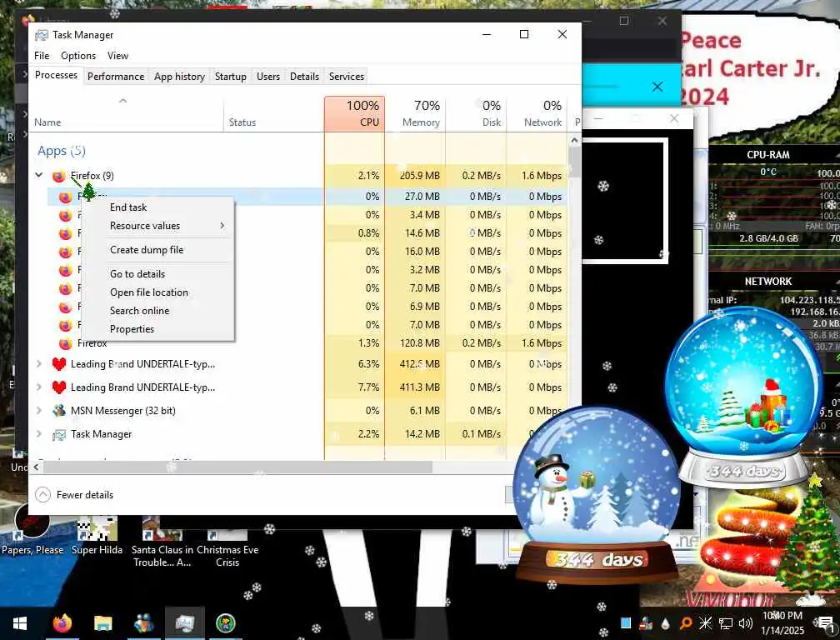Click the Firefox icon in Firefox (9) row
This screenshot has width=840, height=640.
pos(59,176)
